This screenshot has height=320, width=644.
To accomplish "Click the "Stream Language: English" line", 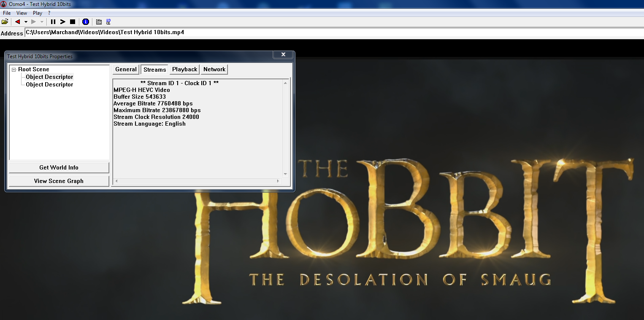I will click(x=149, y=124).
